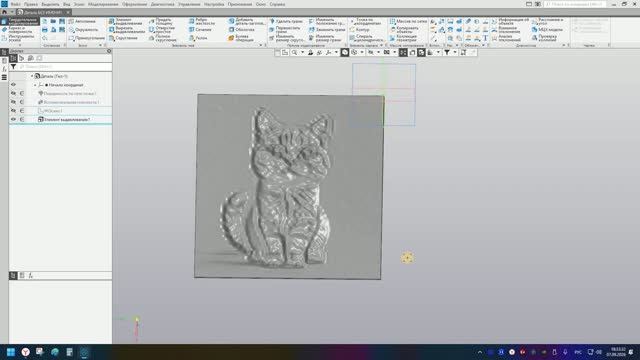Toggle Твердотельное моделирование toolset
The width and height of the screenshot is (640, 360).
tap(20, 21)
